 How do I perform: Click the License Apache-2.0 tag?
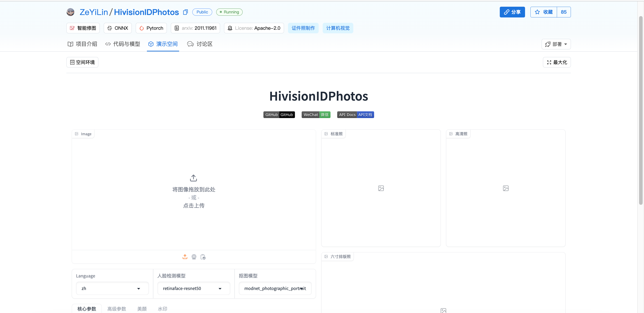pyautogui.click(x=254, y=28)
